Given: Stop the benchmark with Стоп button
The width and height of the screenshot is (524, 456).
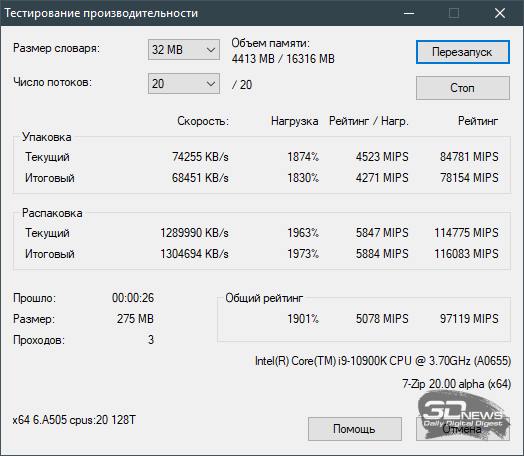Looking at the screenshot, I should (463, 88).
